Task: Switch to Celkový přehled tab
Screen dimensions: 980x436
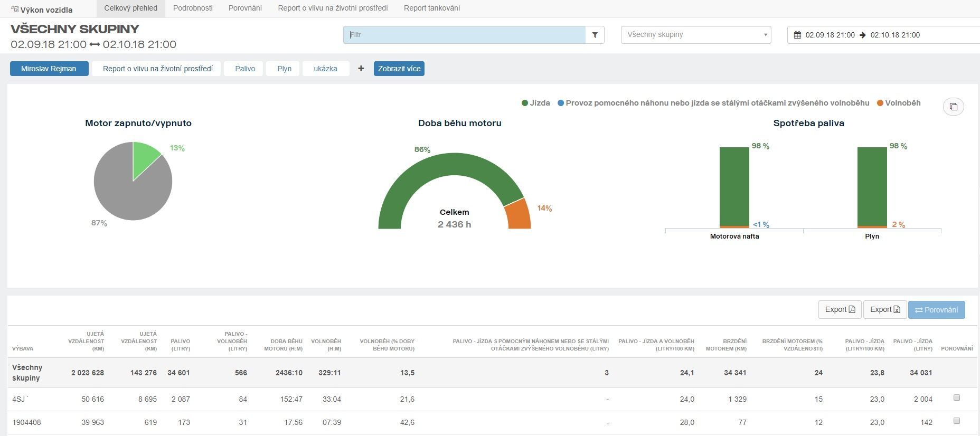Action: [x=131, y=8]
